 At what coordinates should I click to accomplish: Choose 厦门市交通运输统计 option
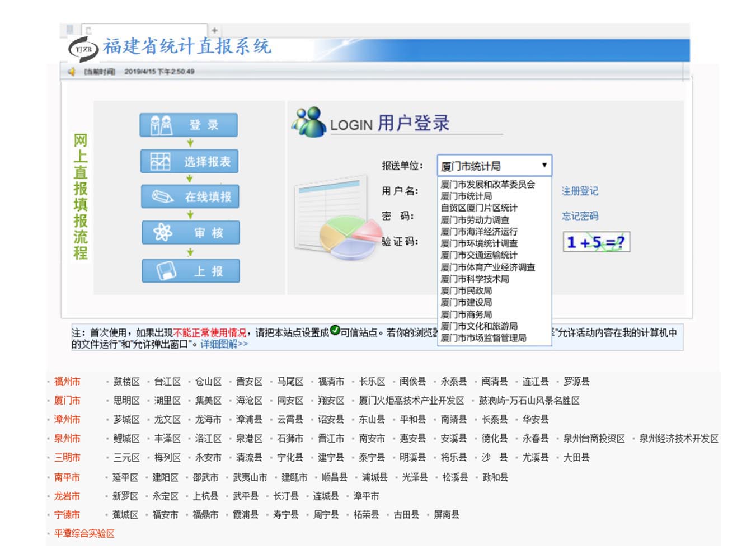coord(479,255)
